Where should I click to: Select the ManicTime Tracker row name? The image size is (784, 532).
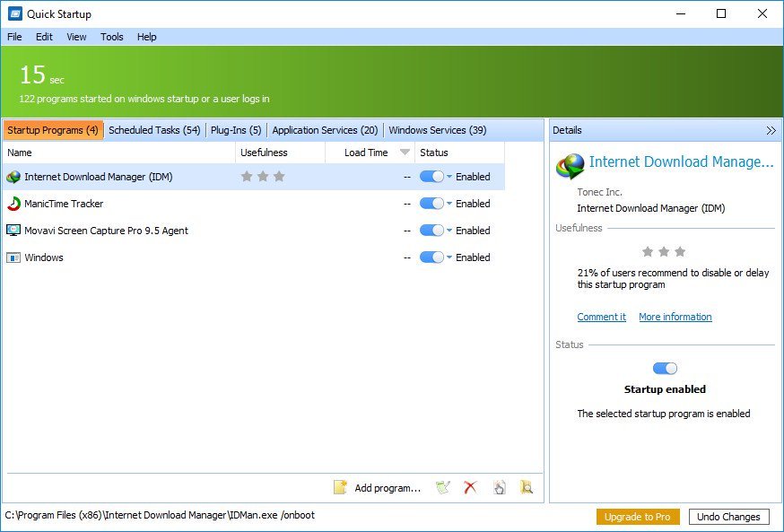(x=64, y=204)
